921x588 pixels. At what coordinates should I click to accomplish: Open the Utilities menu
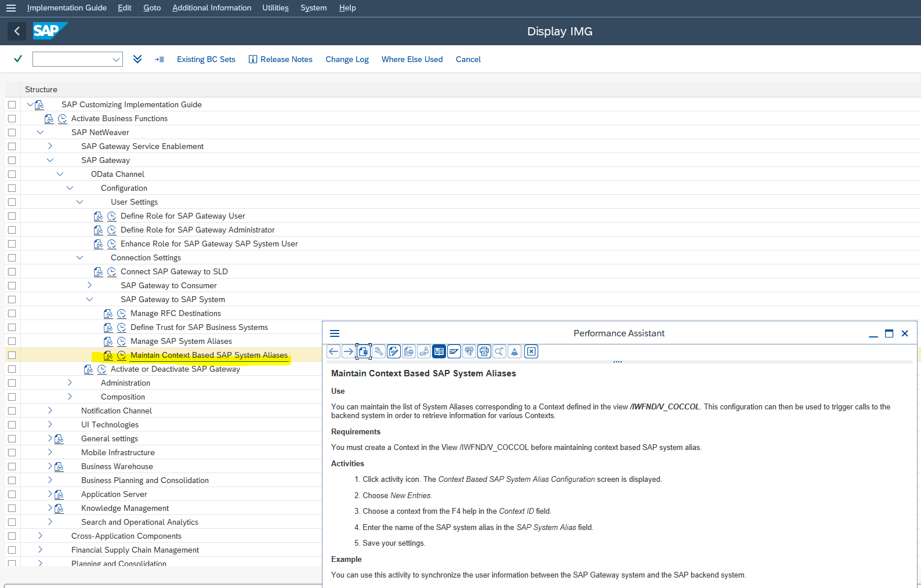(275, 8)
